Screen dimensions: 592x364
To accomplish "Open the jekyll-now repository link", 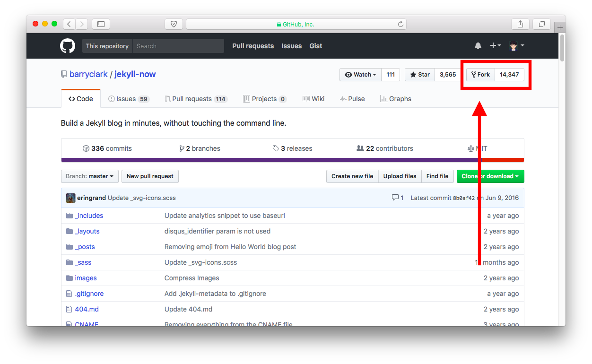I will click(x=135, y=74).
